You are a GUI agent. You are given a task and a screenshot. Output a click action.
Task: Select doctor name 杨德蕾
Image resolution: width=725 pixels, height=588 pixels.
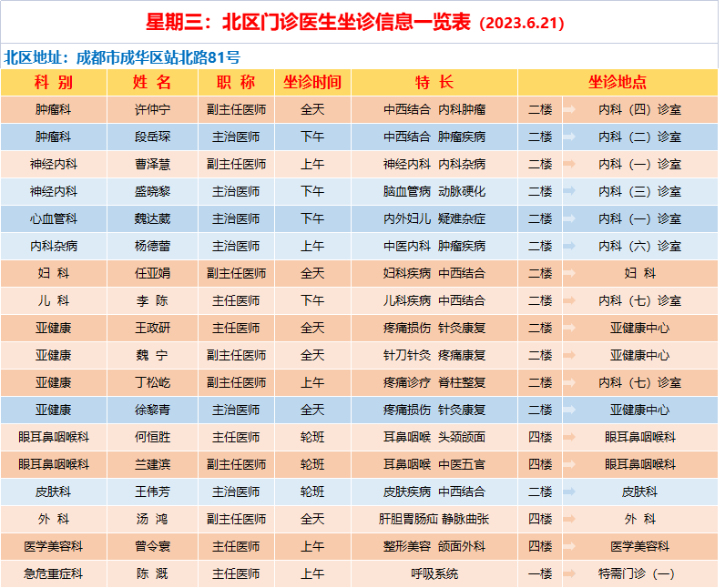pyautogui.click(x=153, y=246)
